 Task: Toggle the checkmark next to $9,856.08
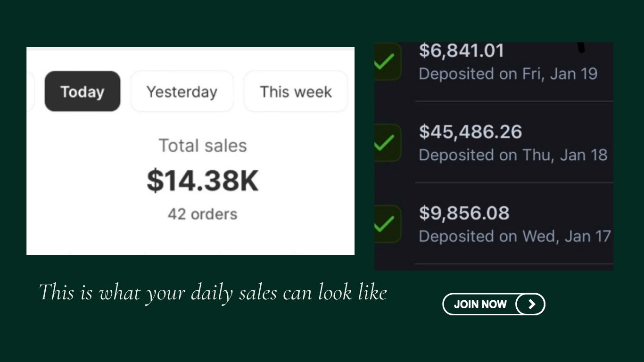[388, 224]
